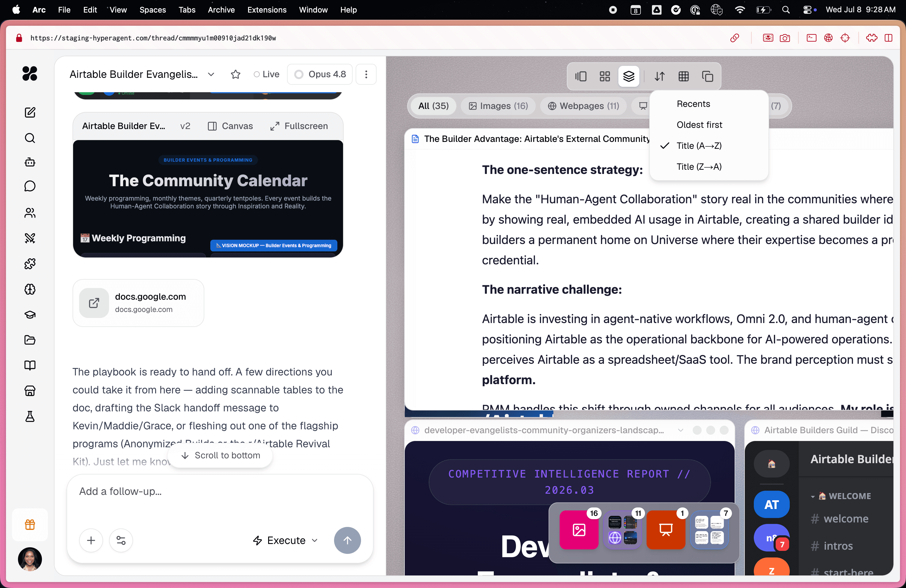Open the composer settings sliders icon
The width and height of the screenshot is (906, 588).
121,540
